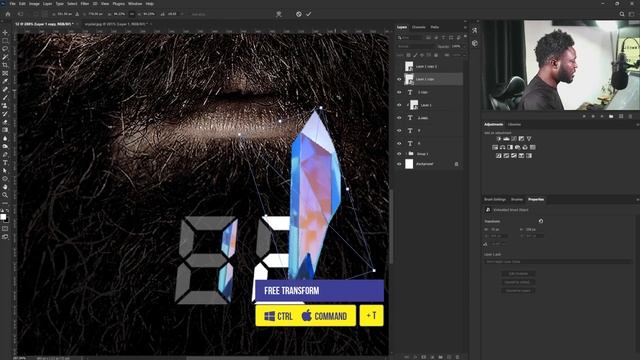Cancel the transform in options bar
The height and width of the screenshot is (360, 640).
299,14
